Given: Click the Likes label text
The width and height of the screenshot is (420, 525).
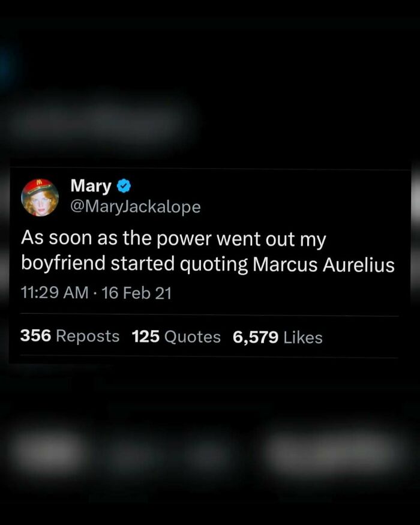Looking at the screenshot, I should (x=303, y=337).
